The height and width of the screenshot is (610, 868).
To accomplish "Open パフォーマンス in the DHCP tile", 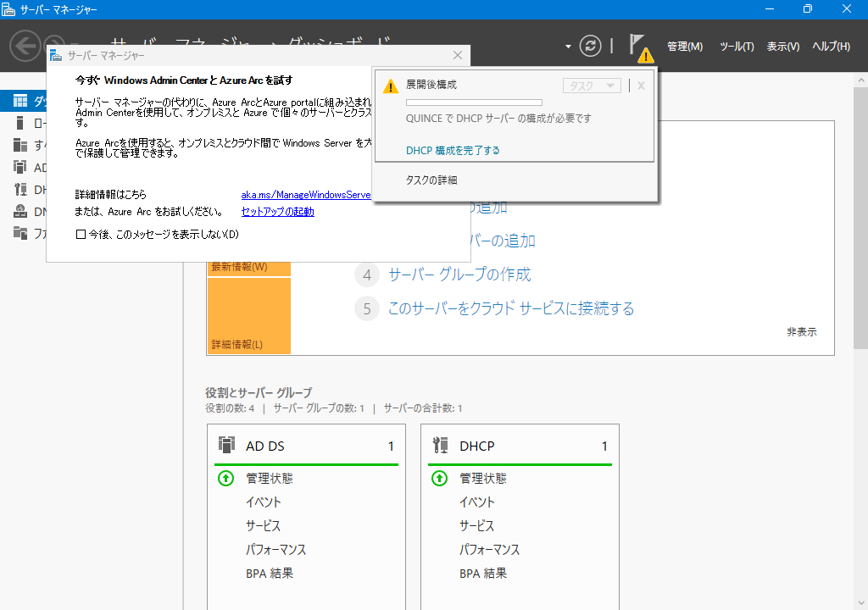I will pyautogui.click(x=490, y=550).
